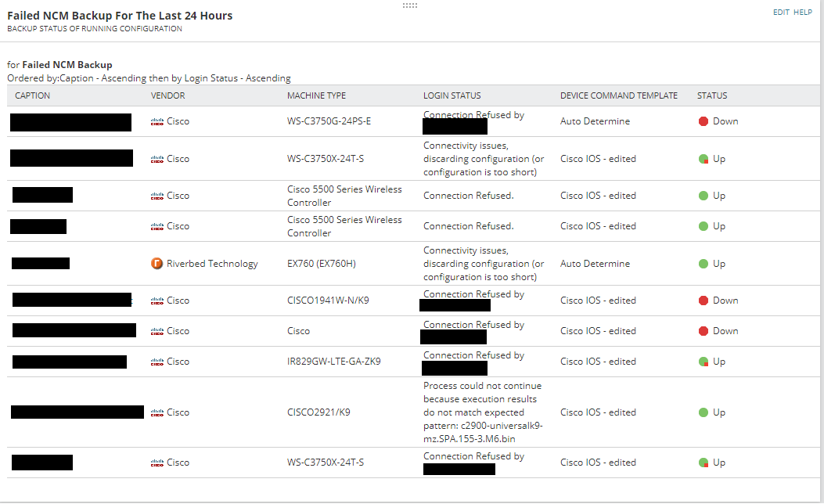Sort by the MACHINE TYPE column header
Screen dimensions: 824x504
tap(316, 95)
